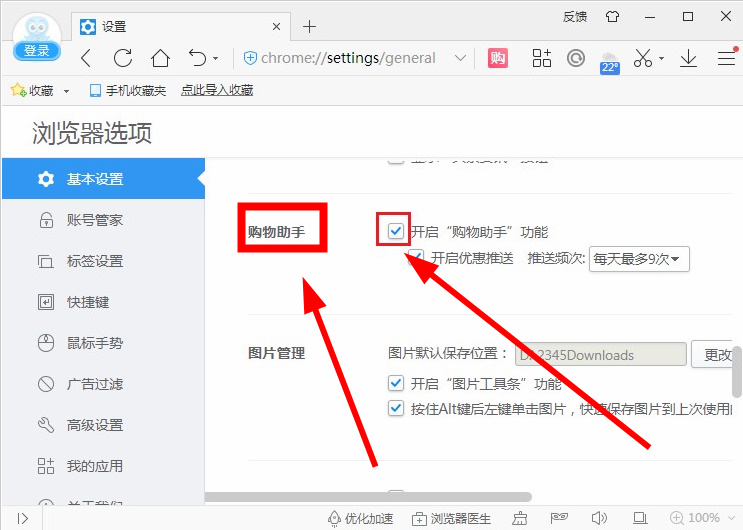This screenshot has height=530, width=743.
Task: Open 浏览器医生 in status bar
Action: pos(452,519)
